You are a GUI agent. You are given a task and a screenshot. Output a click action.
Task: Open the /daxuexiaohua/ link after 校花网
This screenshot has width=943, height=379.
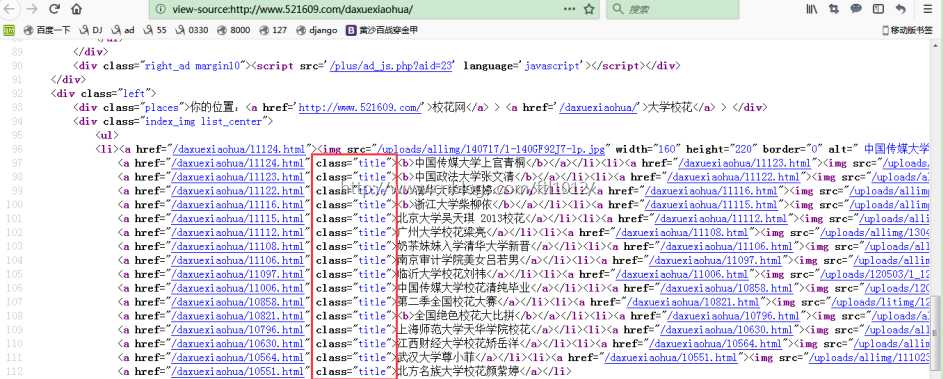[598, 107]
